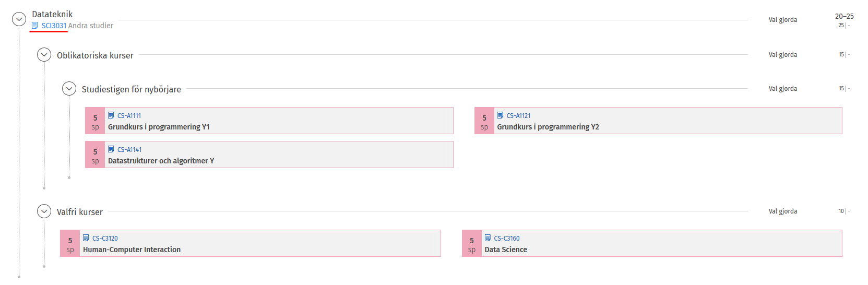Click the document icon next to CS-C3160
868x285 pixels.
(x=487, y=238)
